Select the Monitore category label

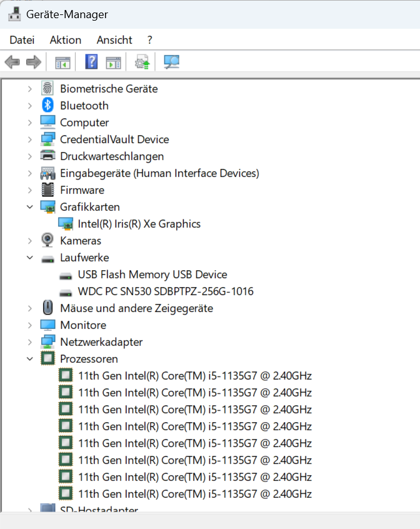coord(83,325)
